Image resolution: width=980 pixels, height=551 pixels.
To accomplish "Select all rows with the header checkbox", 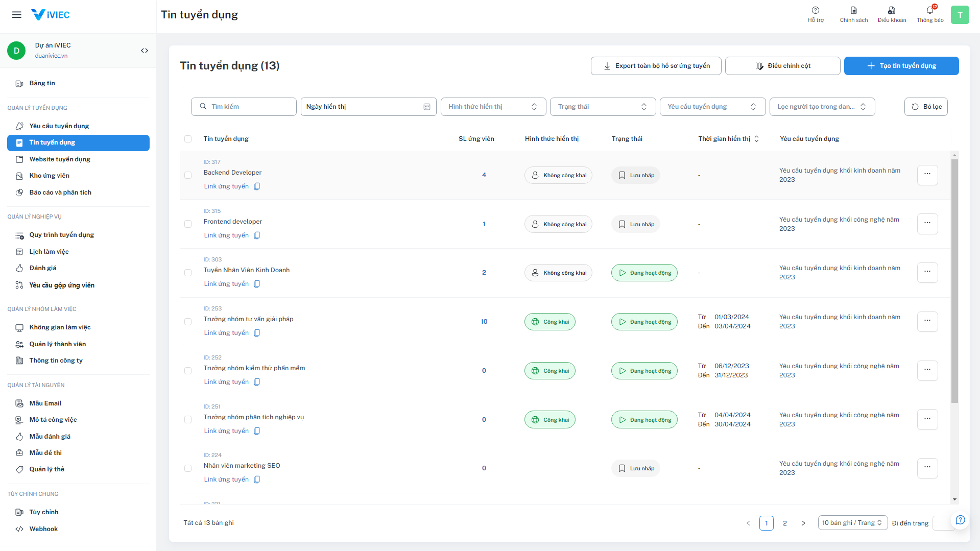I will (x=188, y=139).
